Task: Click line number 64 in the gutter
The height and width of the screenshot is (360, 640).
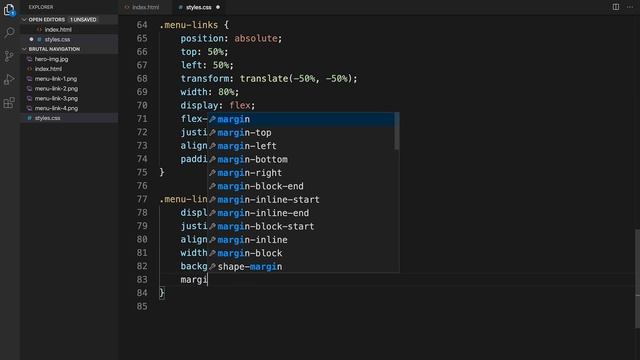Action: [x=142, y=25]
